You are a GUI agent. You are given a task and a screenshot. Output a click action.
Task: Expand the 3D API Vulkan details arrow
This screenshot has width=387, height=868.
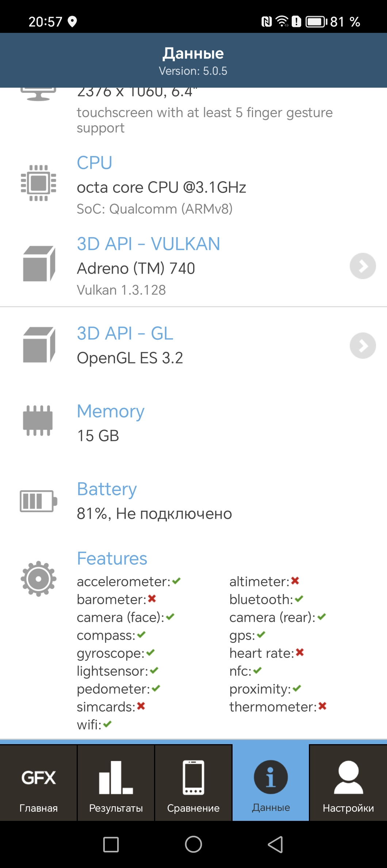(x=363, y=266)
